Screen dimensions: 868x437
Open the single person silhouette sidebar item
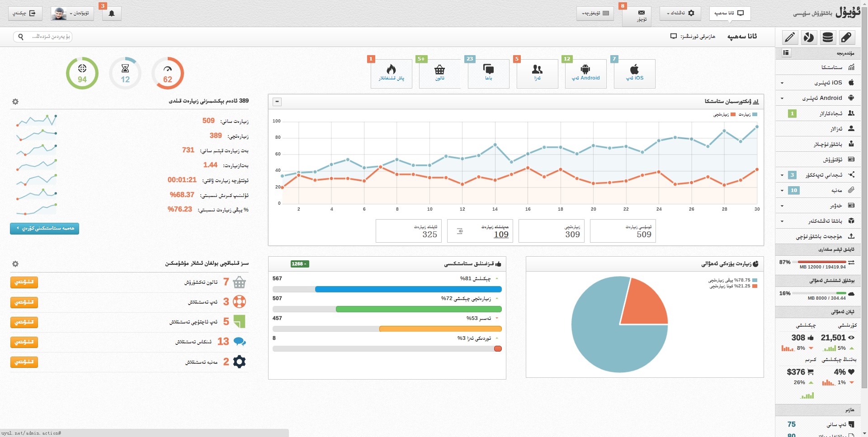click(819, 129)
